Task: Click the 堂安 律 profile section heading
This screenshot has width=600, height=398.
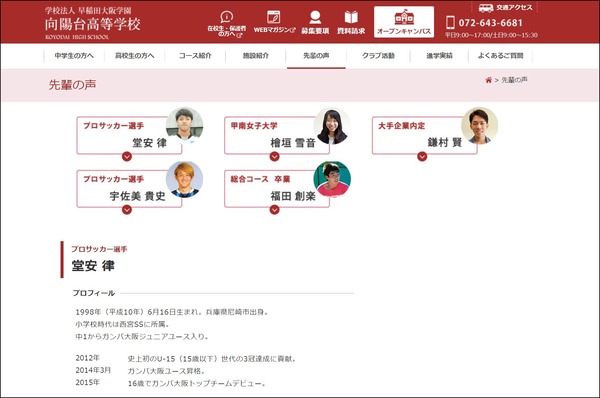Action: 93,266
